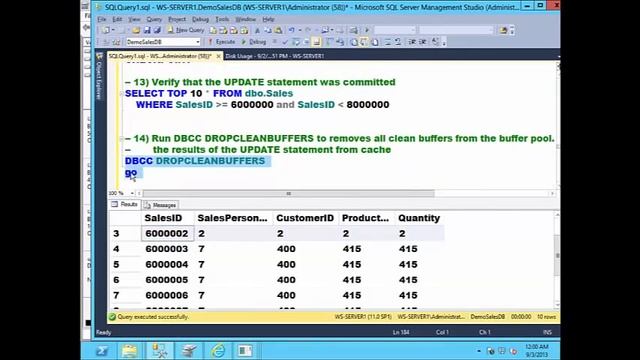Collapse the SELECT TOP 10 statement outline
Image resolution: width=640 pixels, height=360 pixels.
pyautogui.click(x=121, y=93)
